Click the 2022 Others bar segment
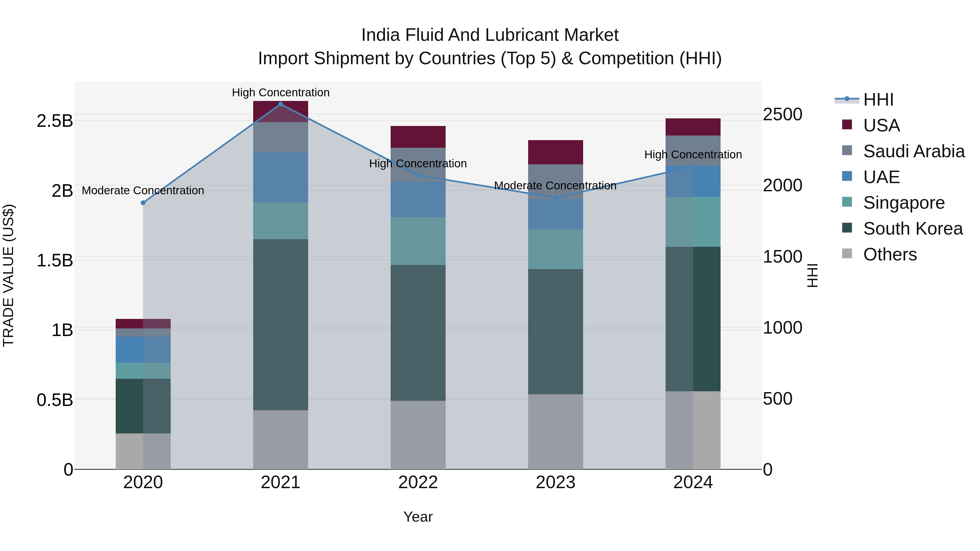Image resolution: width=980 pixels, height=551 pixels. coord(418,435)
